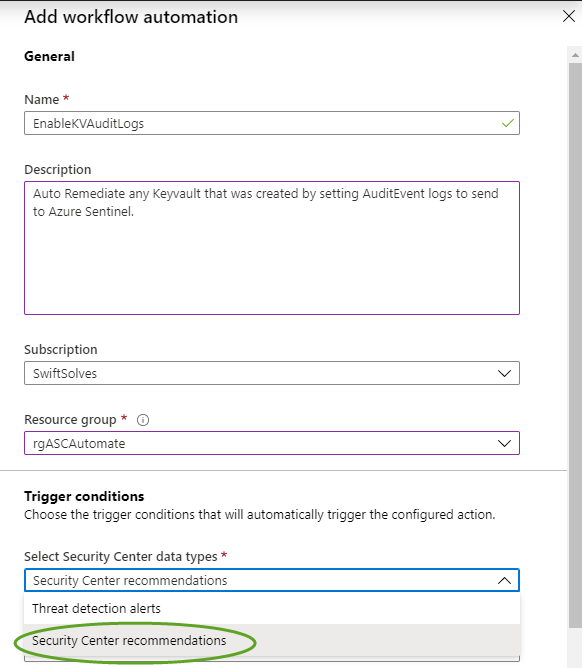Click the Trigger conditions heading
This screenshot has height=668, width=582.
pyautogui.click(x=84, y=496)
